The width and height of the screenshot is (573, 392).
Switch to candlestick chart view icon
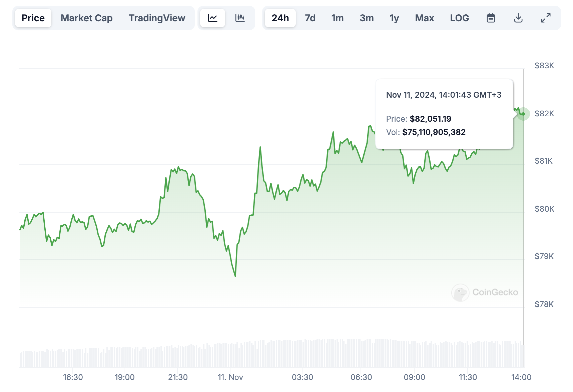point(240,18)
